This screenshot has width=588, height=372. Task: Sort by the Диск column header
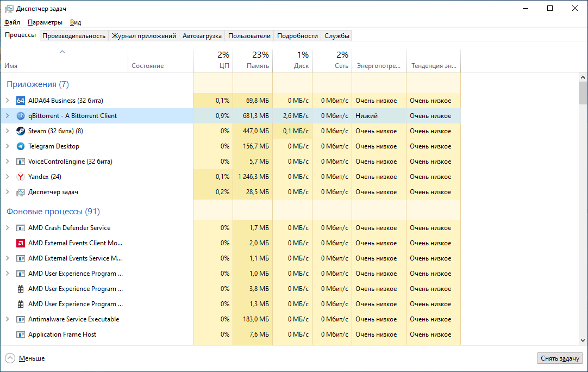[292, 60]
